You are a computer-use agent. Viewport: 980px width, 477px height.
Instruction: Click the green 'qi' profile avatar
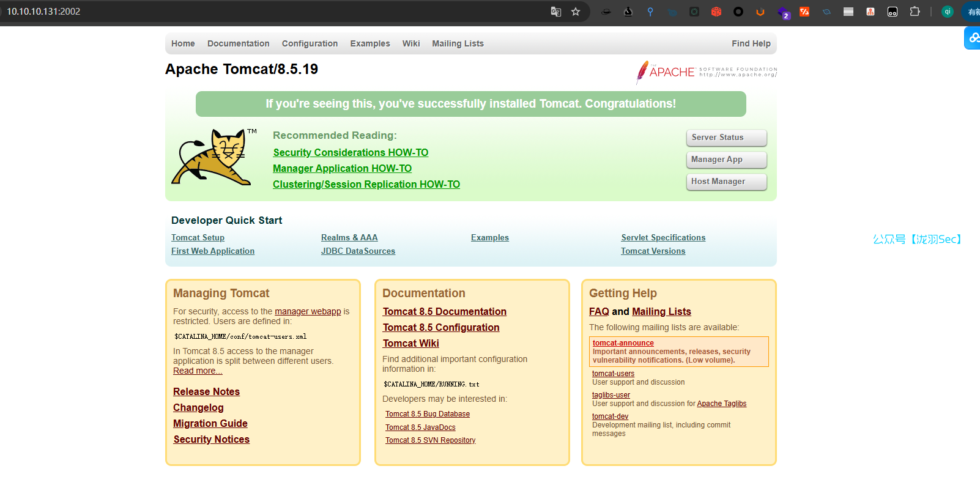click(948, 12)
